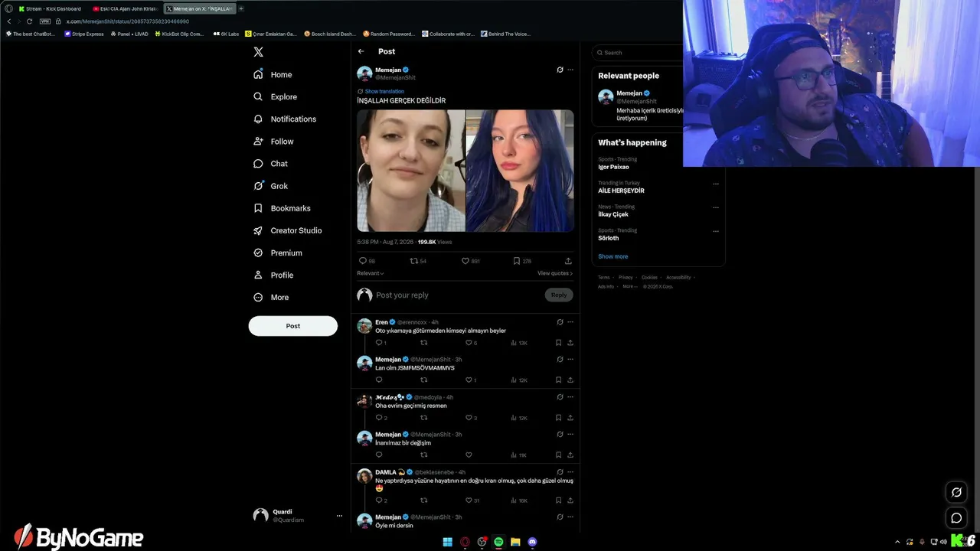Open the More menu in sidebar
Screen dimensions: 980x551
(271, 297)
